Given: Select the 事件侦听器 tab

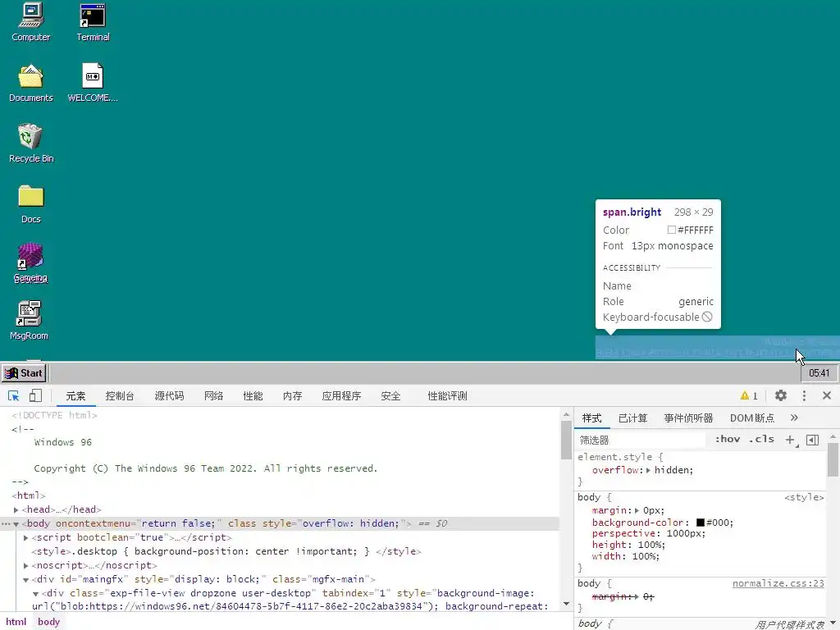Looking at the screenshot, I should 688,418.
